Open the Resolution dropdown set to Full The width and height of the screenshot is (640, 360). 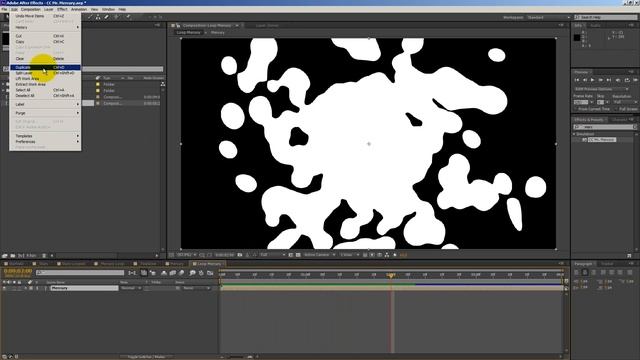625,102
